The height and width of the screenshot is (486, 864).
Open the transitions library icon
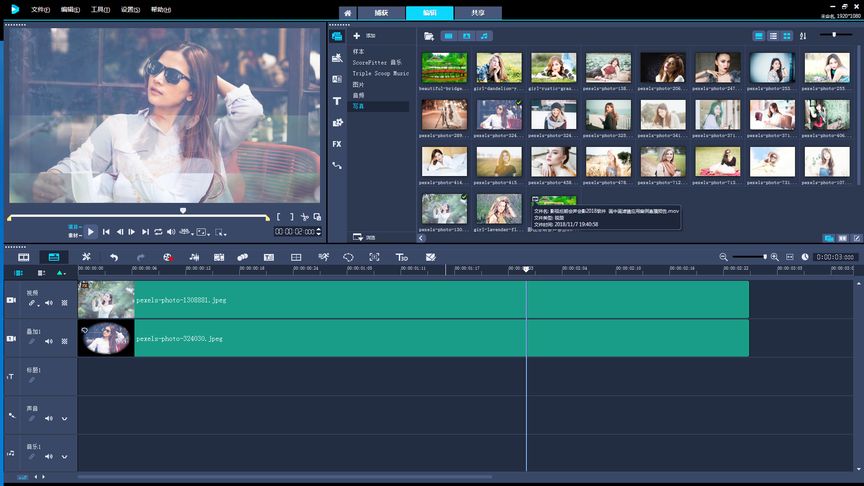(337, 79)
